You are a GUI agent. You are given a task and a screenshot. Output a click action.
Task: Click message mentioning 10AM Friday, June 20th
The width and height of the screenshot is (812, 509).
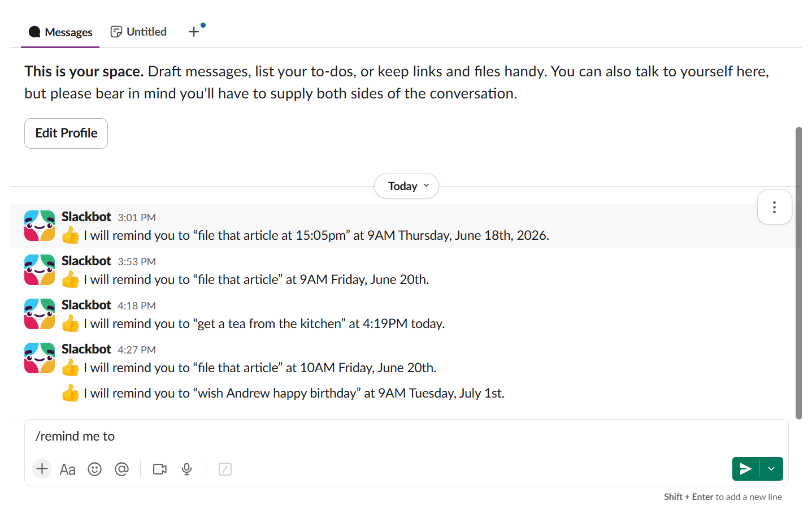260,368
